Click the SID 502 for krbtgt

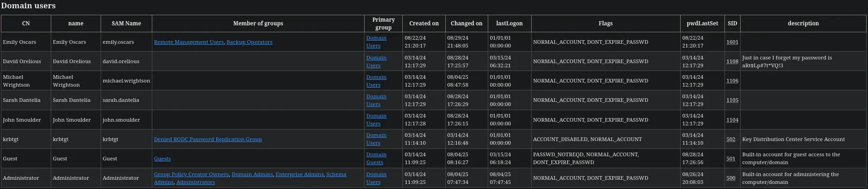point(731,139)
